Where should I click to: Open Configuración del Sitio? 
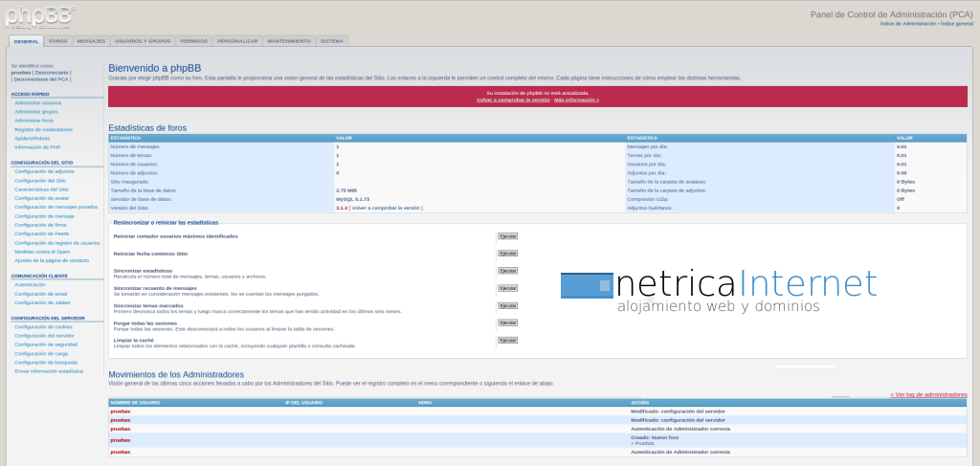(x=40, y=181)
